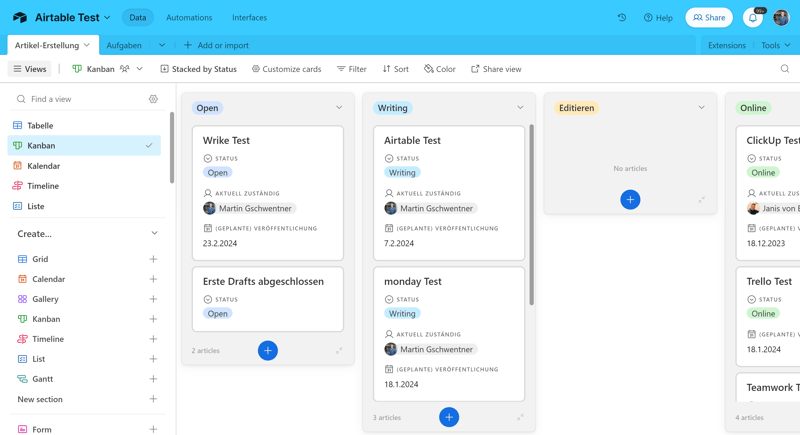Create a new Gantt view with plus
Image resolution: width=800 pixels, height=435 pixels.
[x=153, y=379]
